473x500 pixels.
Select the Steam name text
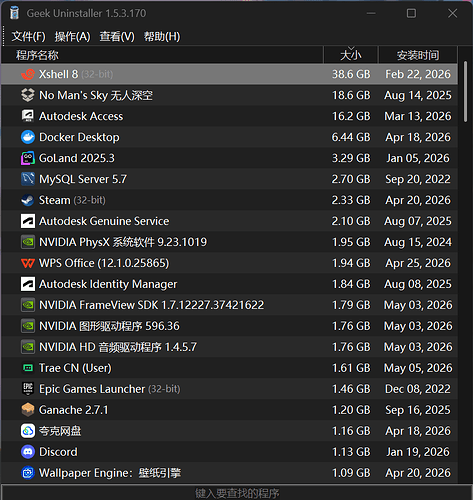[55, 200]
